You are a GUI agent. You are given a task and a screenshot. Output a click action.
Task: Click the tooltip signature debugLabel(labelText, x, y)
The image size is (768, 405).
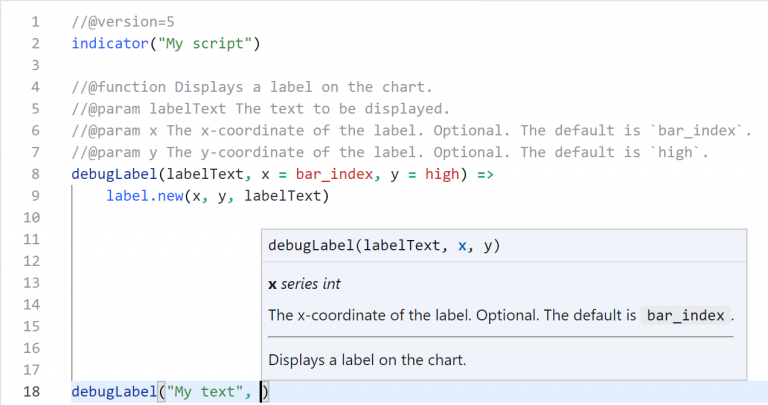(x=384, y=246)
